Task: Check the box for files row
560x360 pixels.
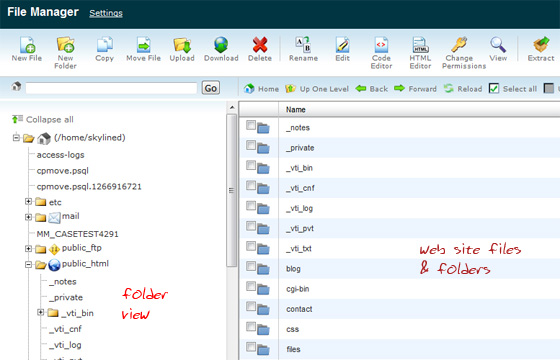Action: (x=251, y=346)
